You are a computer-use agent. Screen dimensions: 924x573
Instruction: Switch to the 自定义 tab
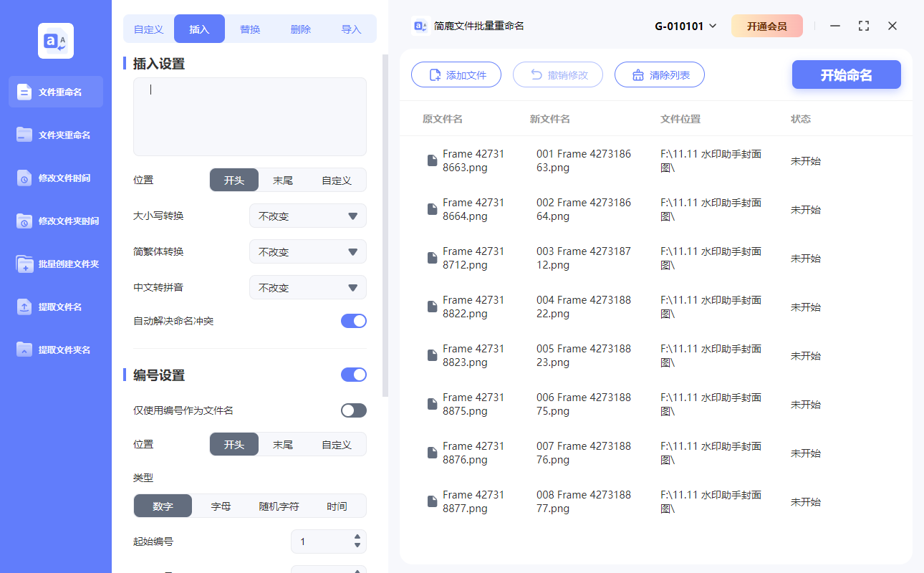pyautogui.click(x=149, y=29)
